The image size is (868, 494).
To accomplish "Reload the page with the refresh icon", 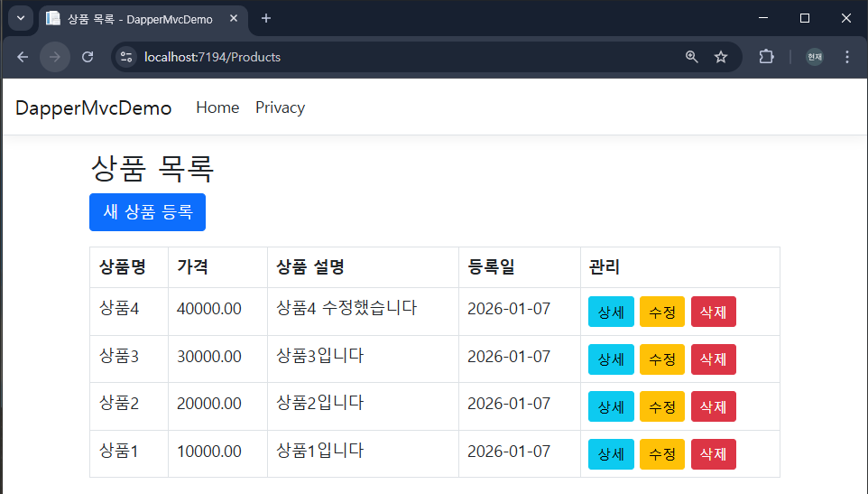I will coord(88,57).
